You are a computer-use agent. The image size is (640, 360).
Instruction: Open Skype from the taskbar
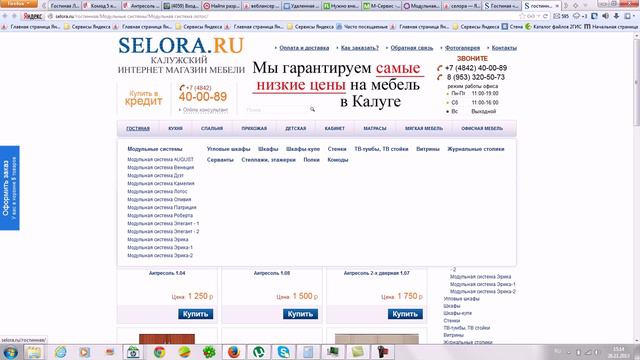[x=283, y=352]
